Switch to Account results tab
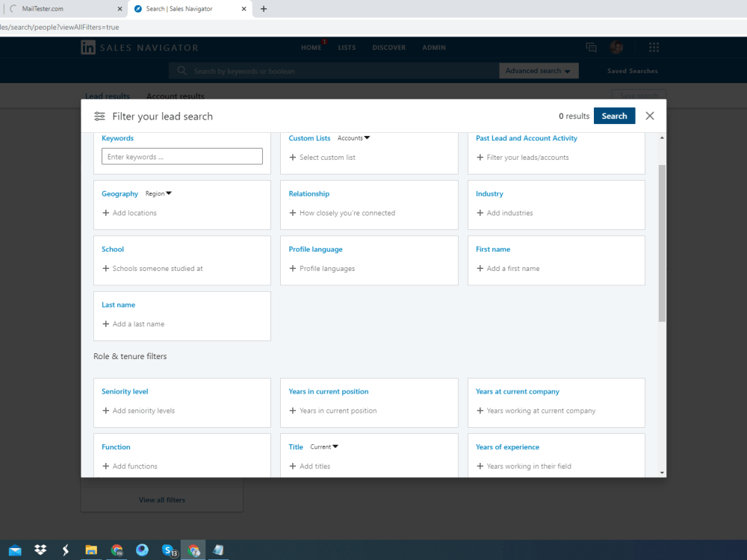747x560 pixels. pos(176,96)
